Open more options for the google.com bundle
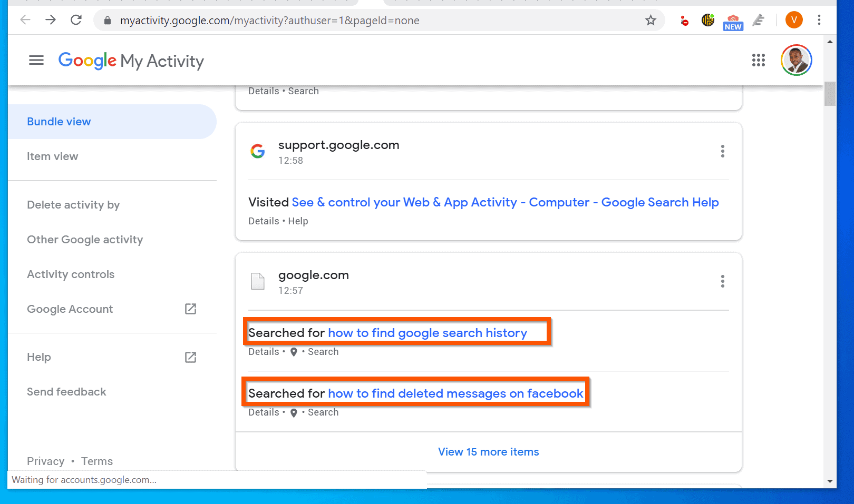Screen dimensions: 854x504 [x=723, y=281]
